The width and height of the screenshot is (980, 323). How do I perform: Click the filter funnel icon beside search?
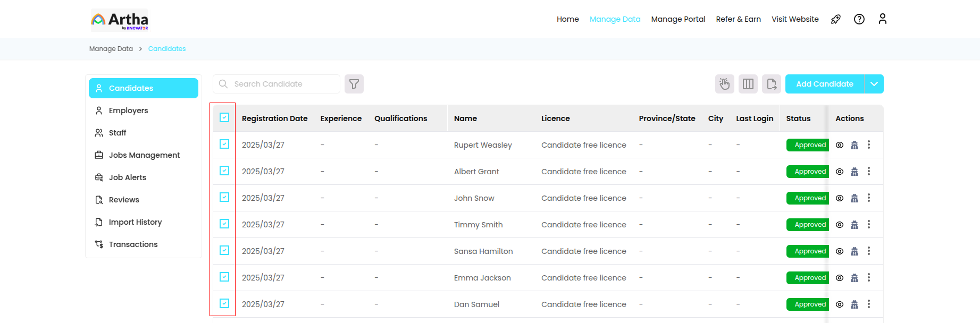(x=354, y=84)
